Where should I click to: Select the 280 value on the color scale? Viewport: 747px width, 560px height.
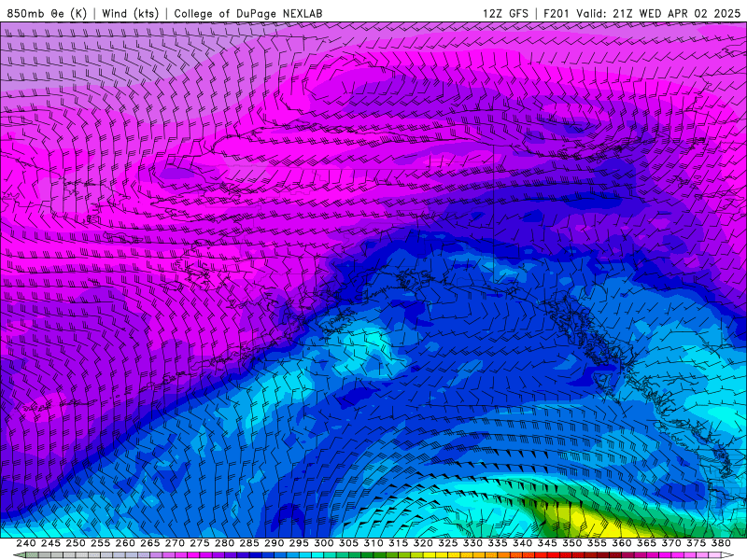pos(224,543)
